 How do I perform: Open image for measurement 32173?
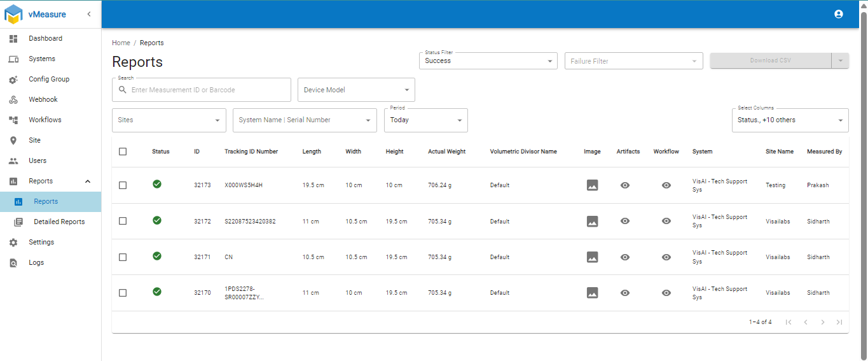[592, 185]
